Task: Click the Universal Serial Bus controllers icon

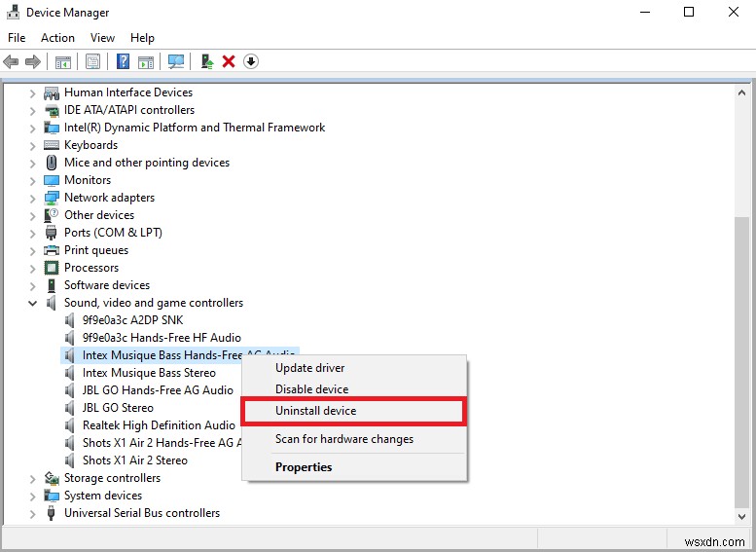Action: pyautogui.click(x=52, y=513)
